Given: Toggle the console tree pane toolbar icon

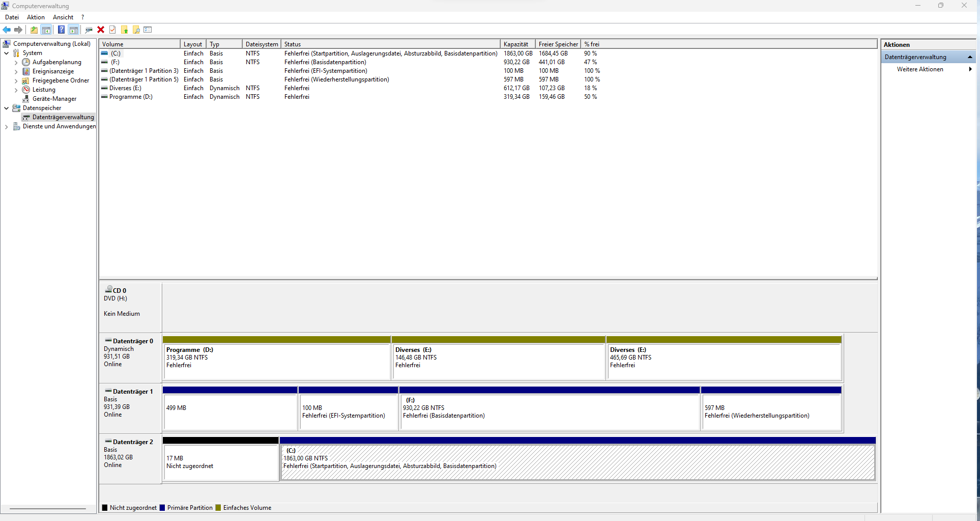Looking at the screenshot, I should click(x=46, y=30).
